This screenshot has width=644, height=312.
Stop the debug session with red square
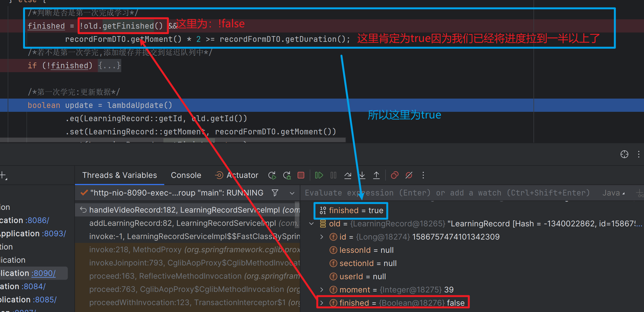[301, 175]
